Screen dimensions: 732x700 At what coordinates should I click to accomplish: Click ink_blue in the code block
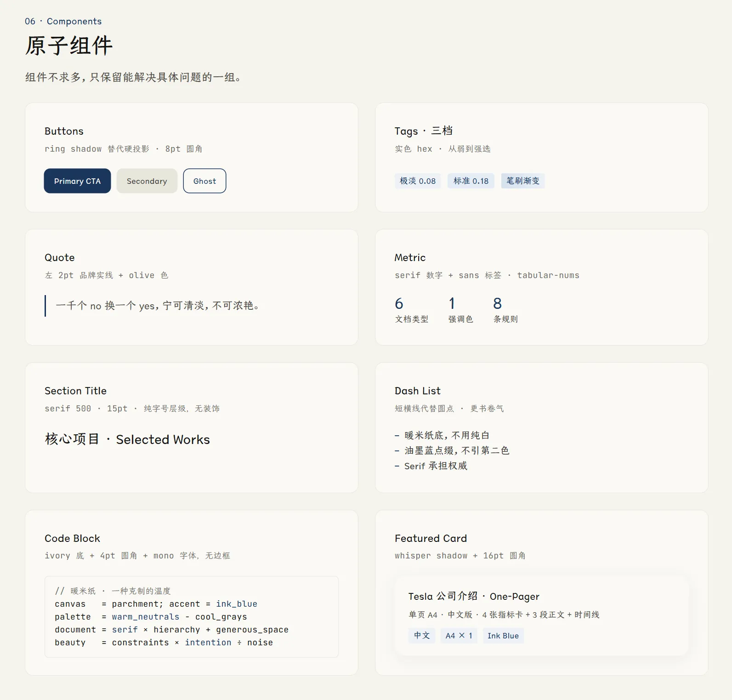coord(237,604)
